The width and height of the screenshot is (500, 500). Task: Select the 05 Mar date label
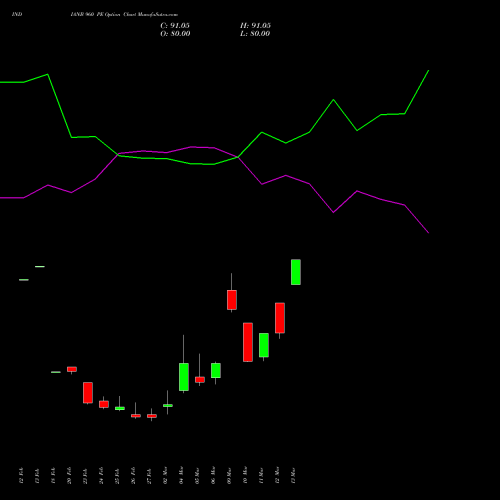[197, 476]
